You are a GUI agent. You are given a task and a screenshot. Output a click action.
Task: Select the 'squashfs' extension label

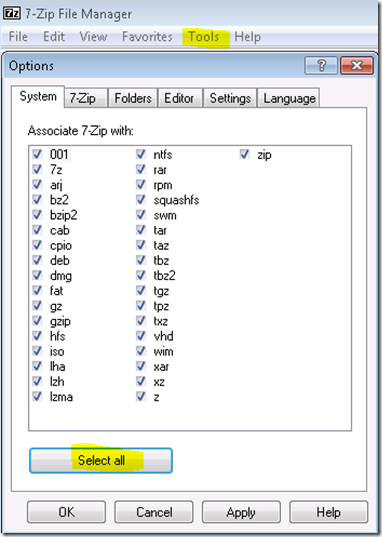tap(176, 200)
